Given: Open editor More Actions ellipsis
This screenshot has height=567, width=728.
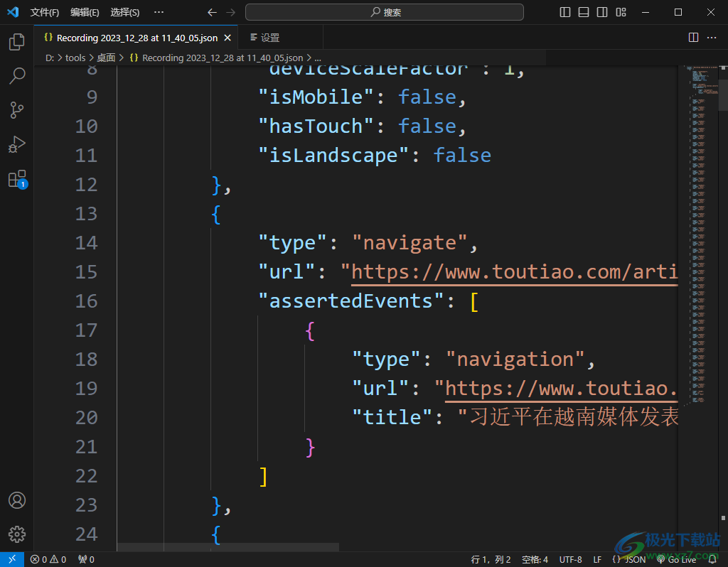Looking at the screenshot, I should pyautogui.click(x=712, y=38).
